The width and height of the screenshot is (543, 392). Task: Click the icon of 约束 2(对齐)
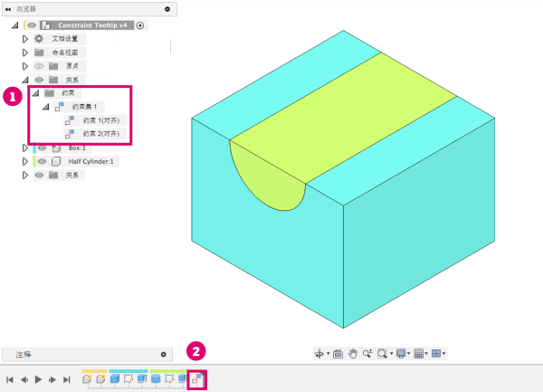pos(70,134)
